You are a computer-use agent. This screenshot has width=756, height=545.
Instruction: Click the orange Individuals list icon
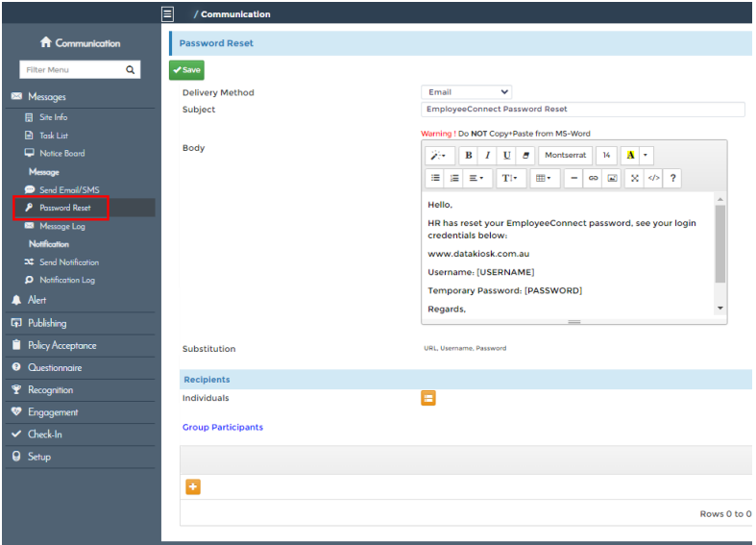pyautogui.click(x=428, y=398)
